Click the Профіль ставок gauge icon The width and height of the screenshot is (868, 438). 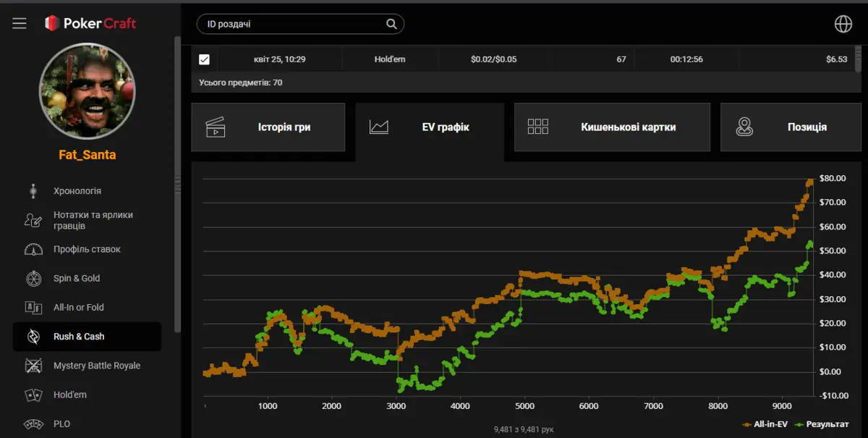click(33, 249)
